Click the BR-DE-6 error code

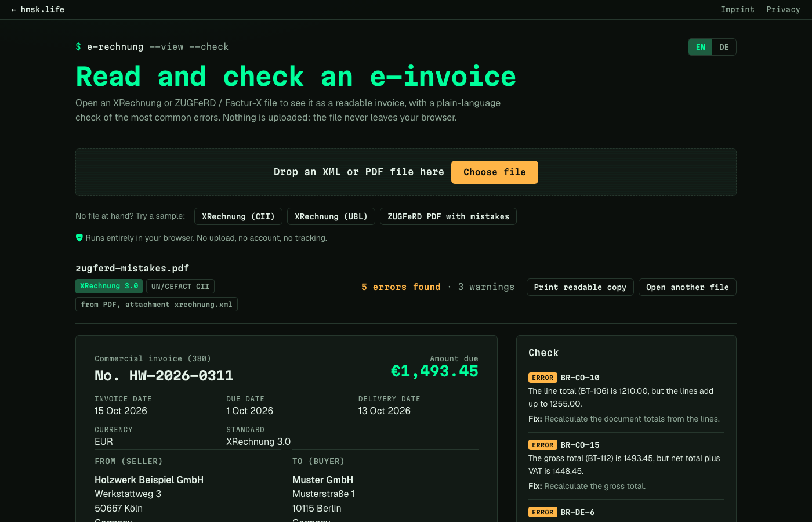(578, 512)
